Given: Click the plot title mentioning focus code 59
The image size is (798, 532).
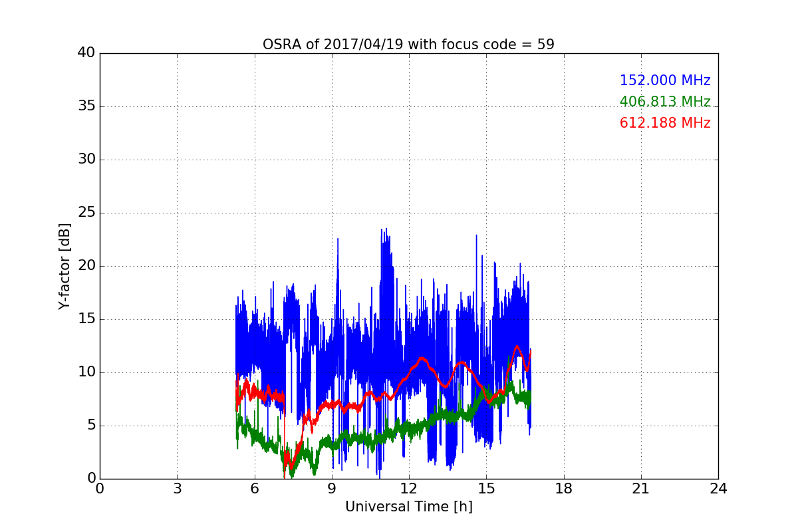Looking at the screenshot, I should [408, 45].
